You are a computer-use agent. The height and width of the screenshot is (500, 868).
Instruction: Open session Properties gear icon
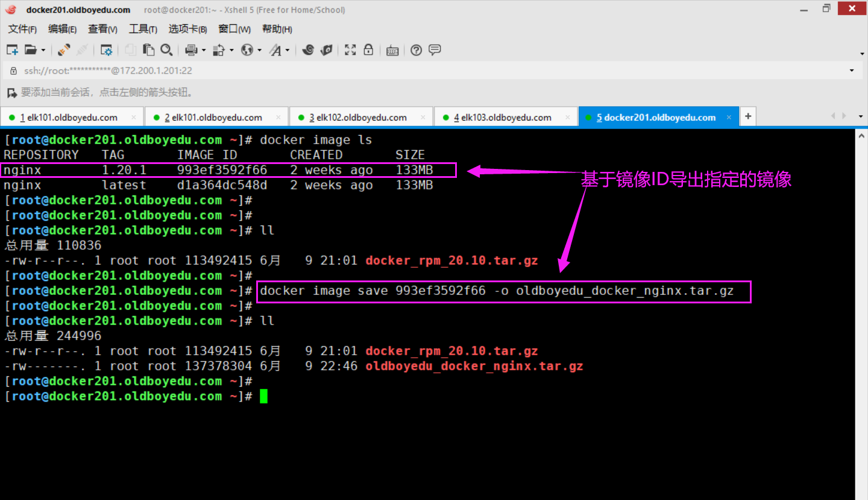pos(107,50)
